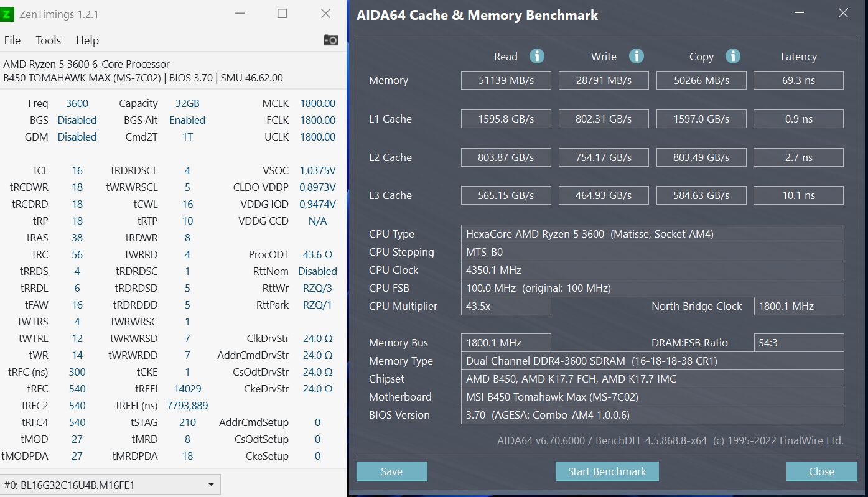Viewport: 868px width, 497px height.
Task: Click the CPU FSB field 100.0 MHz
Action: coord(652,288)
